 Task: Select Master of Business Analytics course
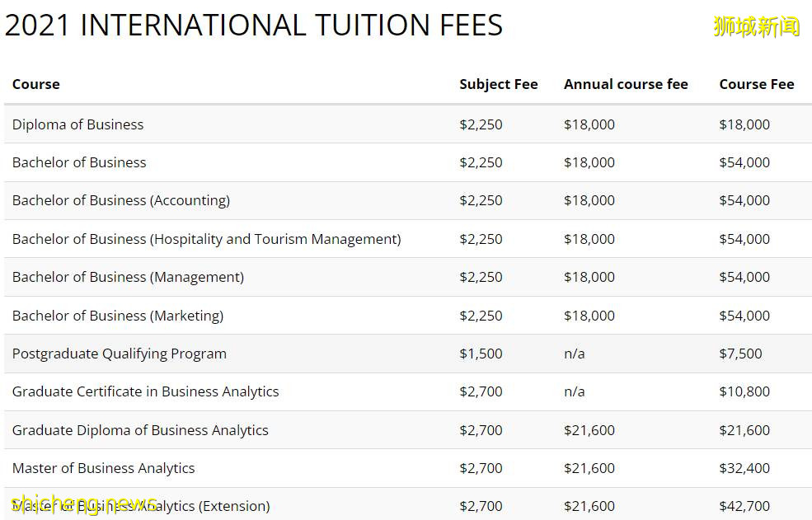click(103, 468)
